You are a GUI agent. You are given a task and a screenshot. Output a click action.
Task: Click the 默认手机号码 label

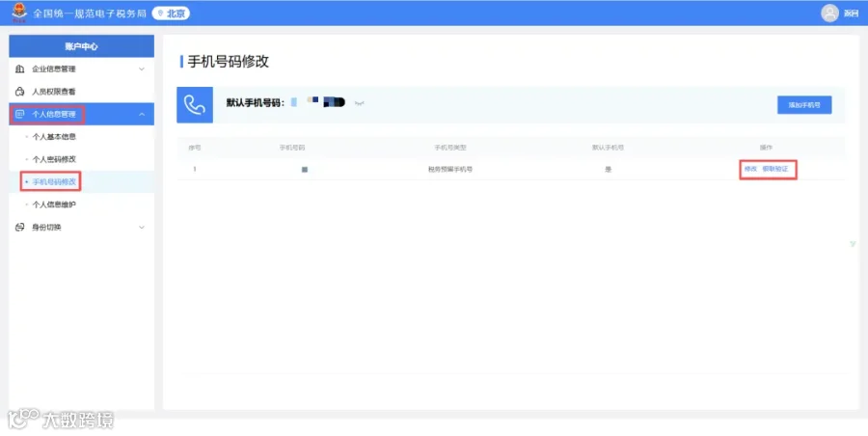pos(256,103)
